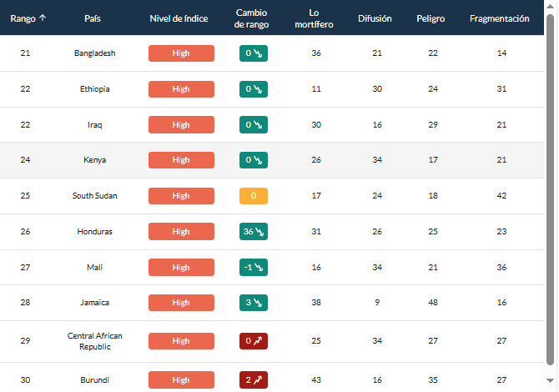Viewport: 559px width, 392px height.
Task: Click Central African Republic's red change badge
Action: click(x=253, y=341)
